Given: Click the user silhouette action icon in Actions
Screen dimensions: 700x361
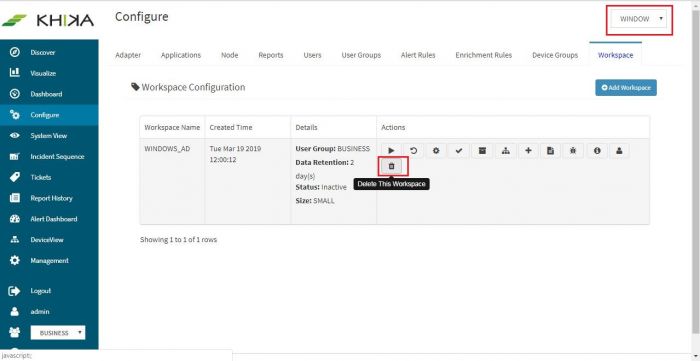Looking at the screenshot, I should coord(619,151).
